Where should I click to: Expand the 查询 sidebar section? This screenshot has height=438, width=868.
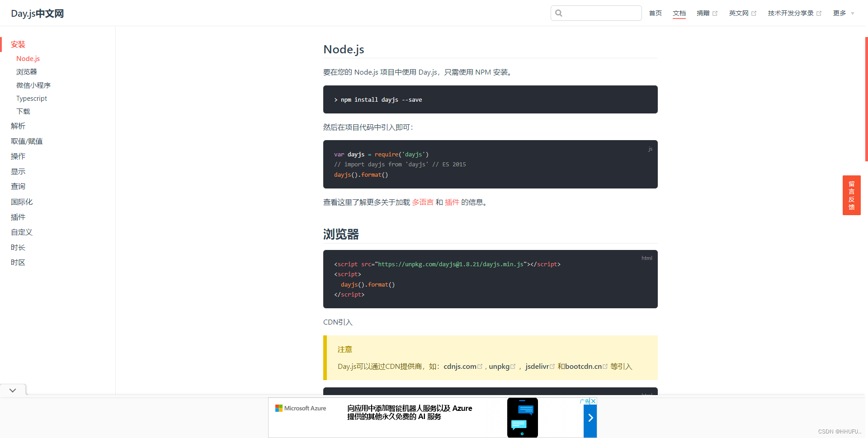(18, 186)
